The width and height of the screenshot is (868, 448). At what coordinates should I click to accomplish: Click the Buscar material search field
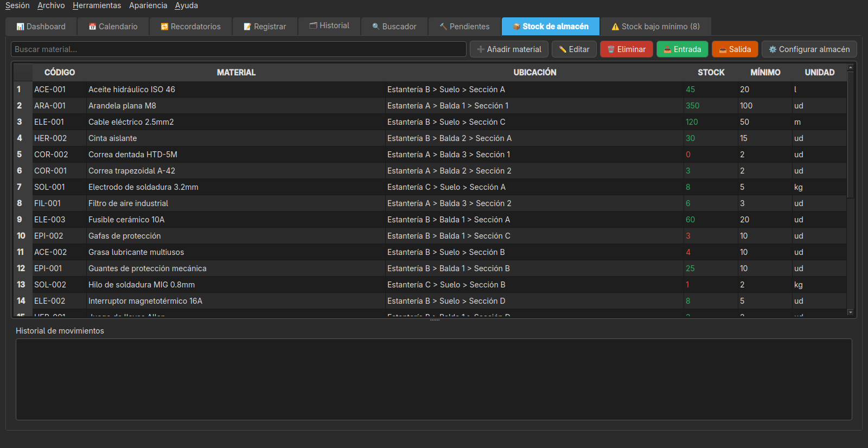coord(239,49)
